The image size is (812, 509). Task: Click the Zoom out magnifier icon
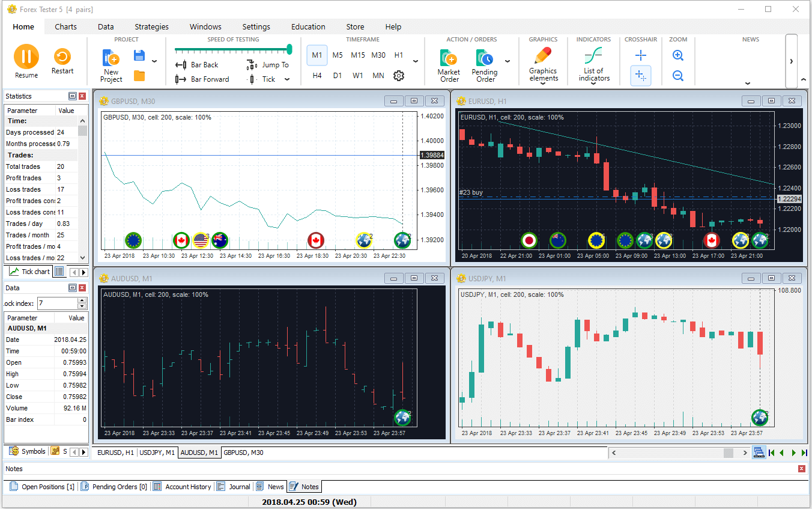pyautogui.click(x=678, y=76)
